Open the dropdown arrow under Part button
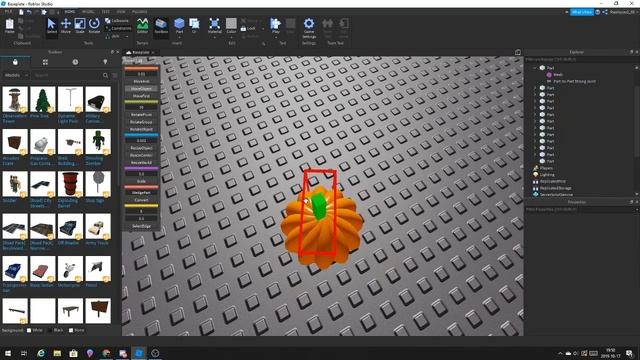Viewport: 640px width, 360px height. click(179, 37)
